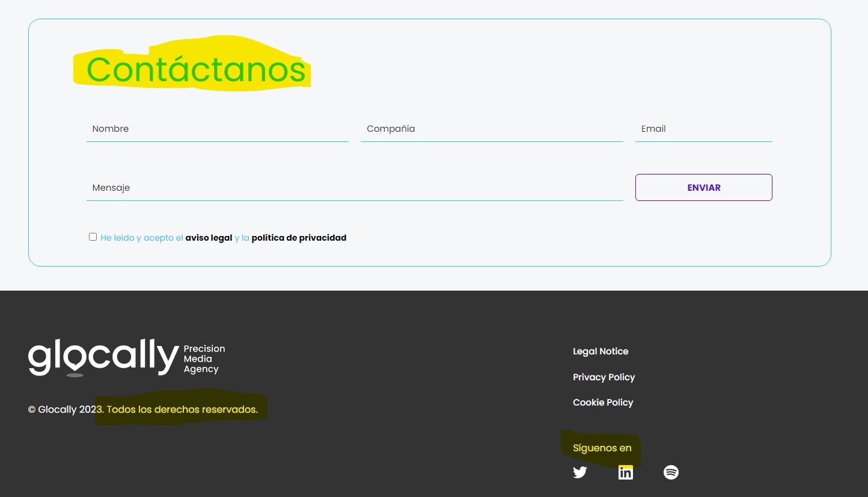This screenshot has height=497, width=868.
Task: Click the 'Contáctanos' heading
Action: pos(197,69)
